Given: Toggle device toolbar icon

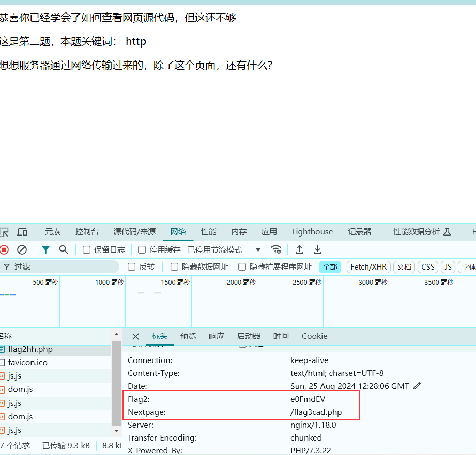Looking at the screenshot, I should pyautogui.click(x=22, y=232).
